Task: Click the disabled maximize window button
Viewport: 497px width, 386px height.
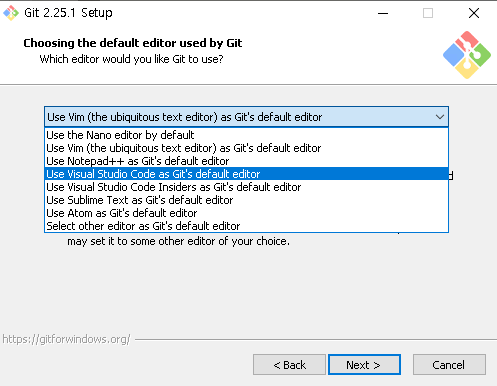Action: pyautogui.click(x=428, y=13)
